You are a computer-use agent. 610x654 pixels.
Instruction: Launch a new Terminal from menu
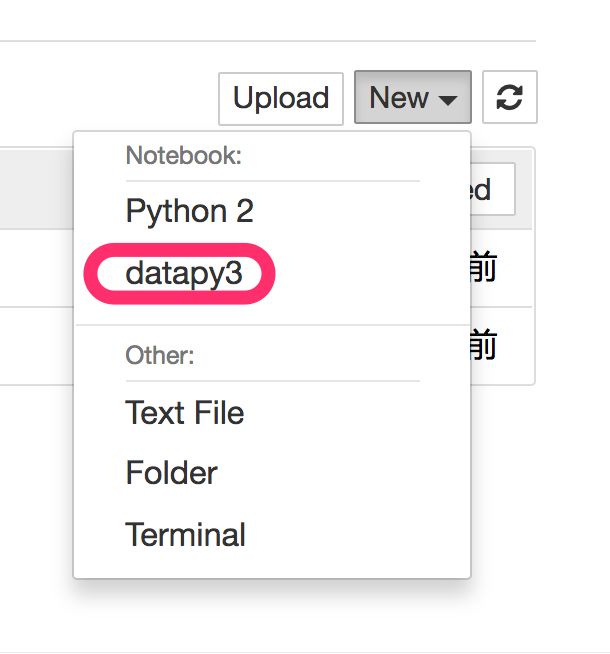[x=185, y=535]
